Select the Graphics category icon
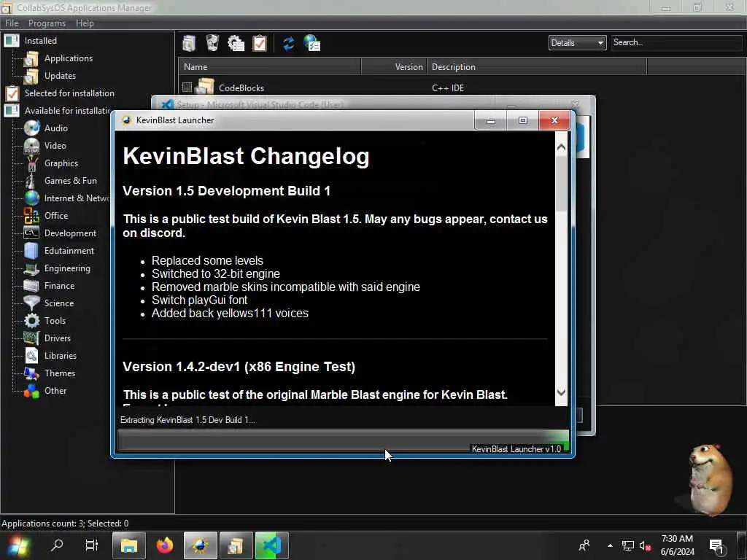 [32, 163]
